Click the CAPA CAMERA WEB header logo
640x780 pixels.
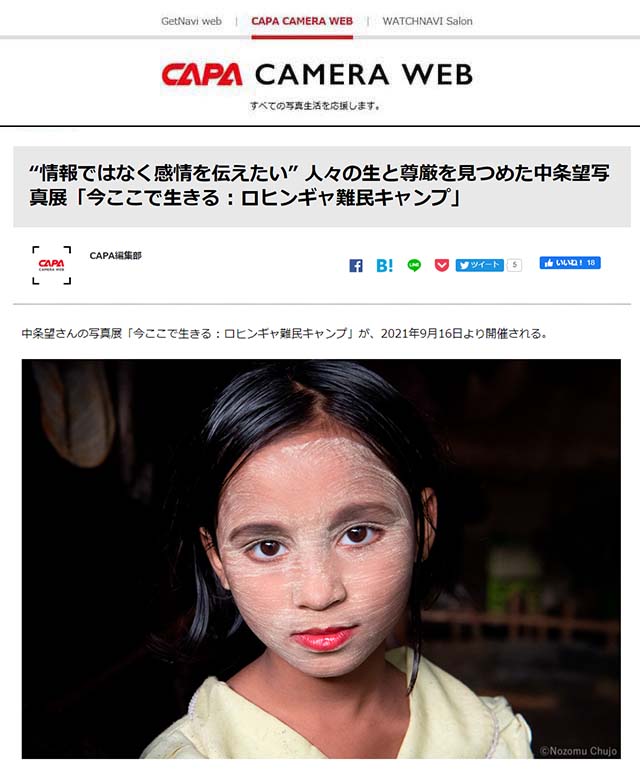point(317,75)
